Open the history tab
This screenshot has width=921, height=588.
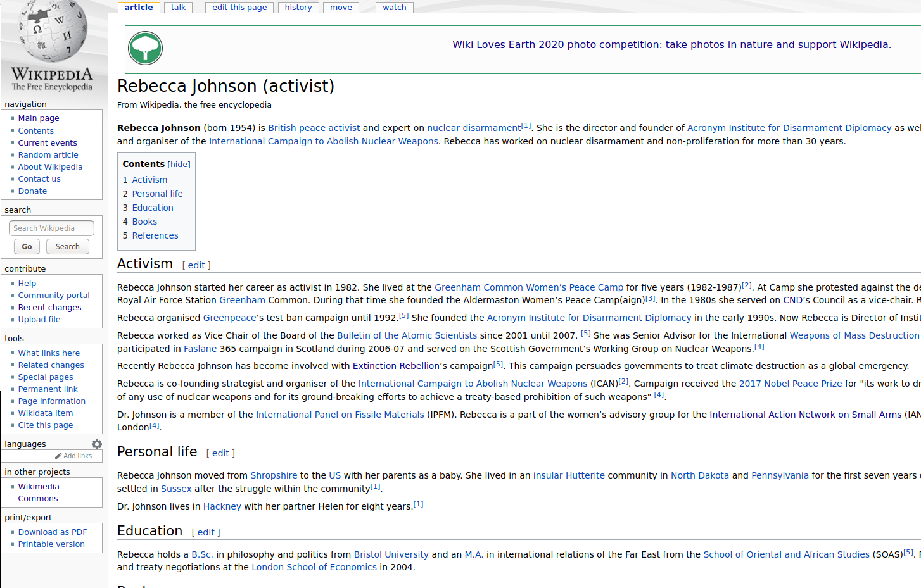(x=298, y=8)
